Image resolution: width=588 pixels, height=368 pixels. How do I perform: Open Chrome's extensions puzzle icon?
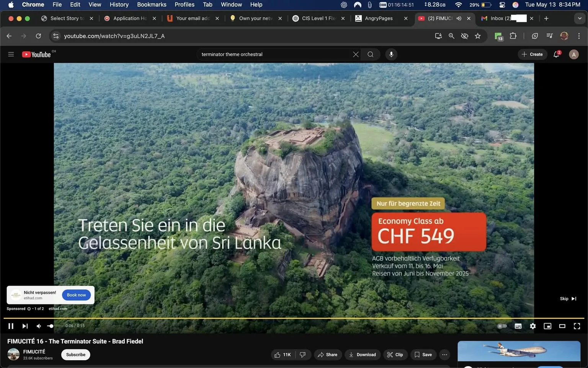tap(513, 36)
